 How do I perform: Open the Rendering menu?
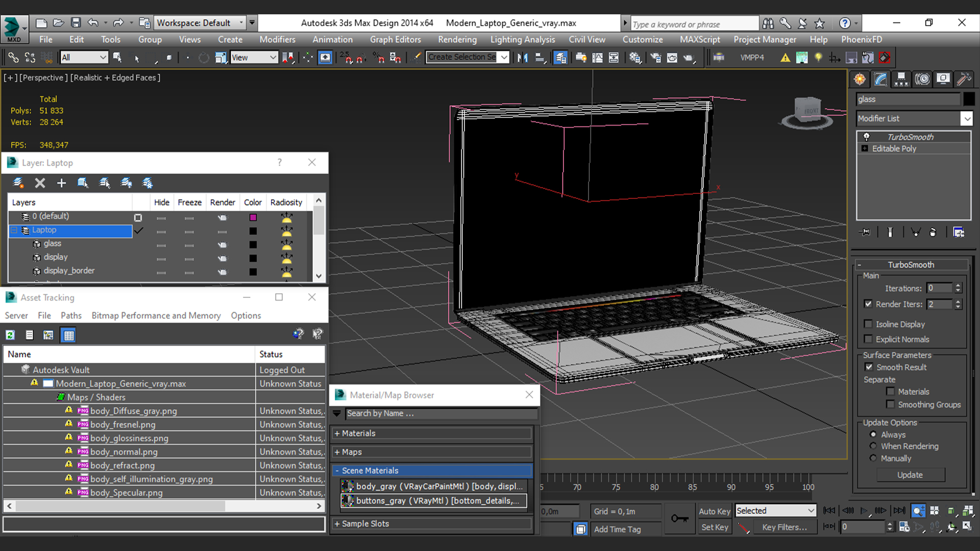(458, 39)
